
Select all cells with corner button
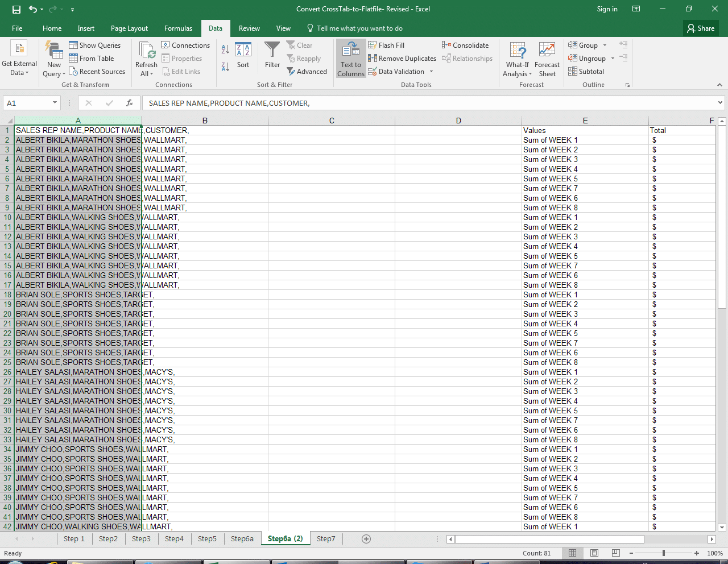click(7, 121)
